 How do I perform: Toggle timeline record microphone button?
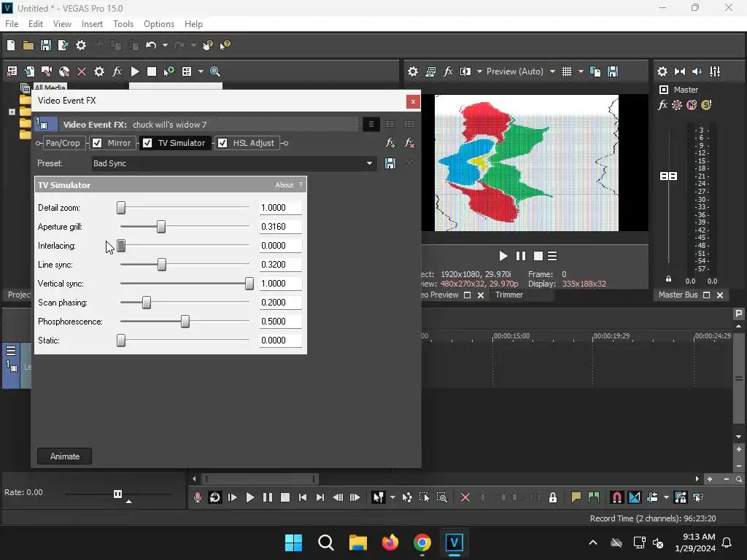(x=197, y=497)
